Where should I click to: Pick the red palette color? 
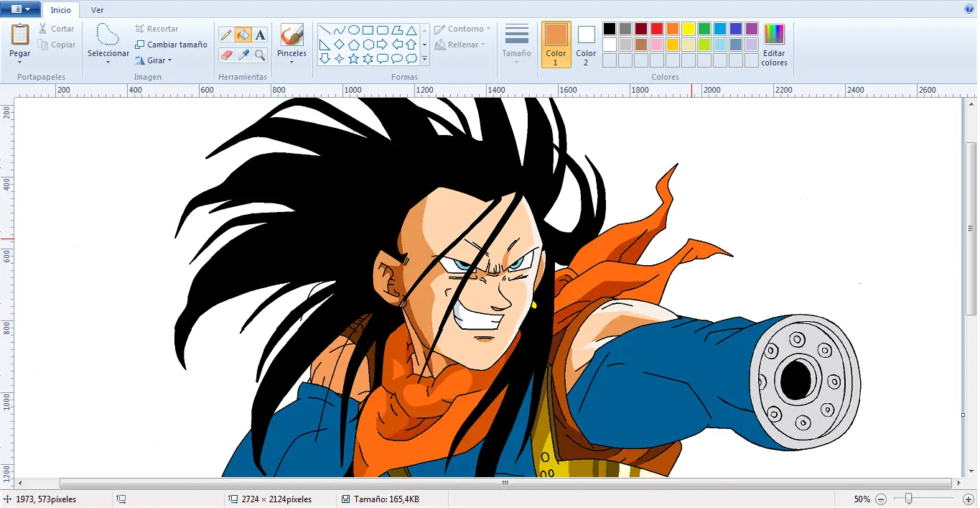tap(656, 29)
